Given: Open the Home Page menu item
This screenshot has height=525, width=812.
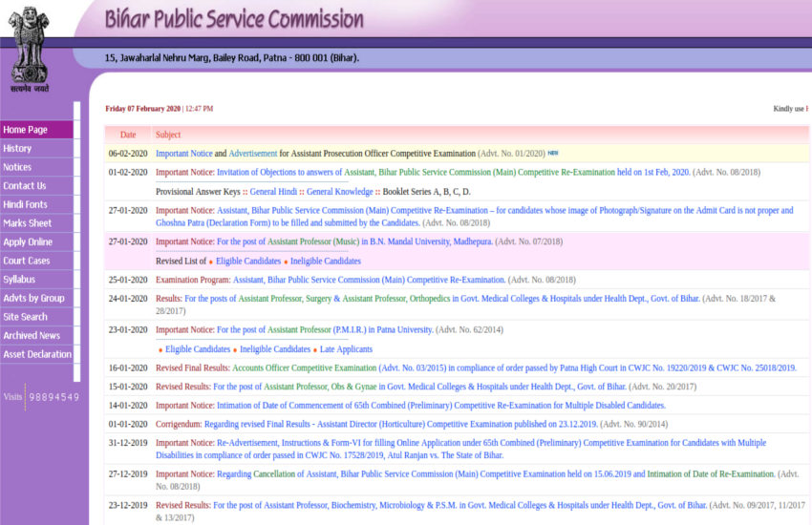Looking at the screenshot, I should (x=26, y=130).
